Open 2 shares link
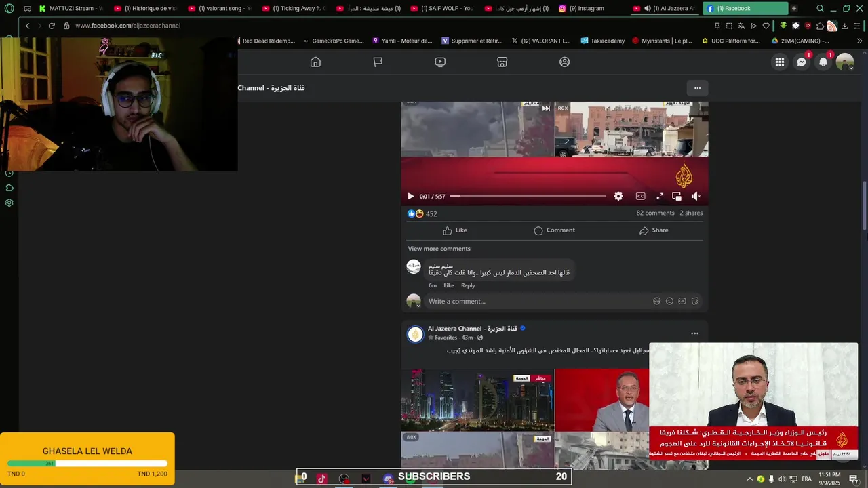This screenshot has width=868, height=488. click(691, 213)
